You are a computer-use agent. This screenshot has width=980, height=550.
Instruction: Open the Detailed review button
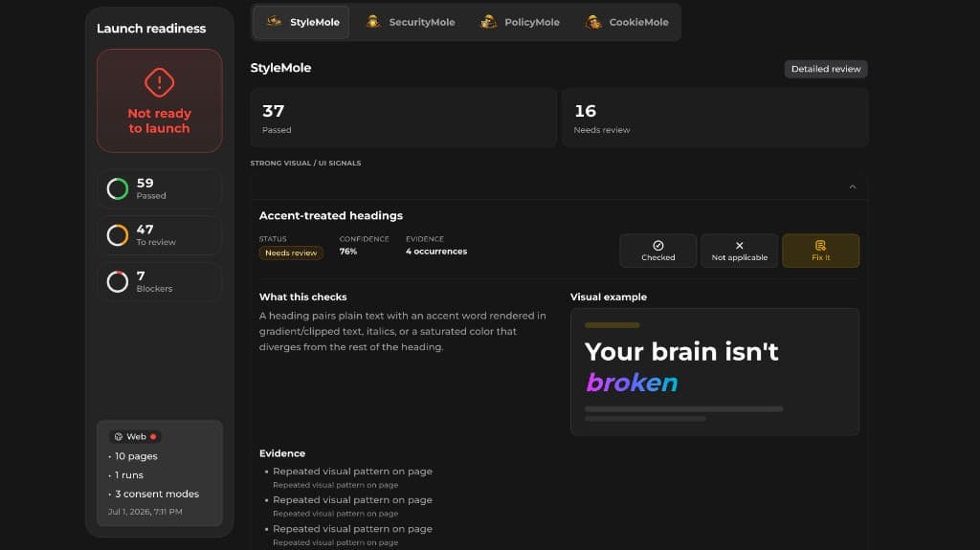[x=826, y=69]
